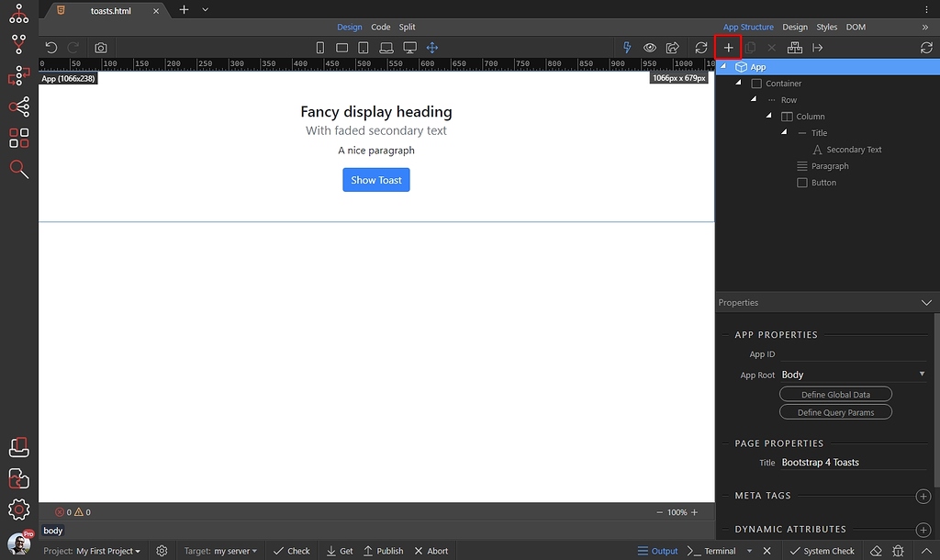This screenshot has width=940, height=560.
Task: Select the laptop preview size
Action: [386, 47]
